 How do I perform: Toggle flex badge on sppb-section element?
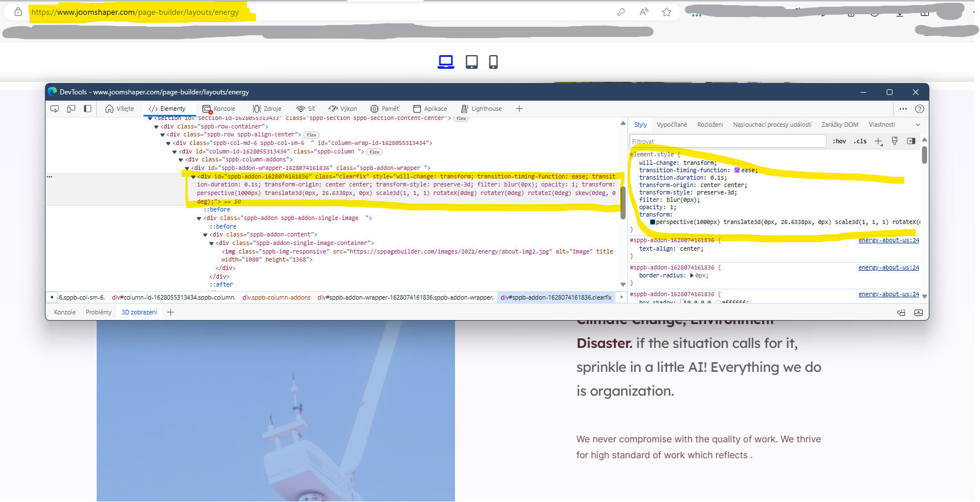(x=461, y=118)
